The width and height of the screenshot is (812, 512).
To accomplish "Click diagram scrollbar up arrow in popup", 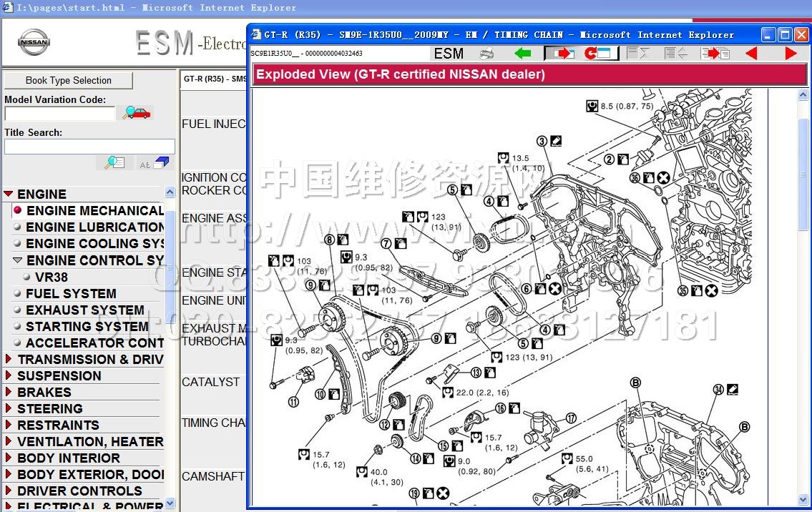I will (803, 94).
